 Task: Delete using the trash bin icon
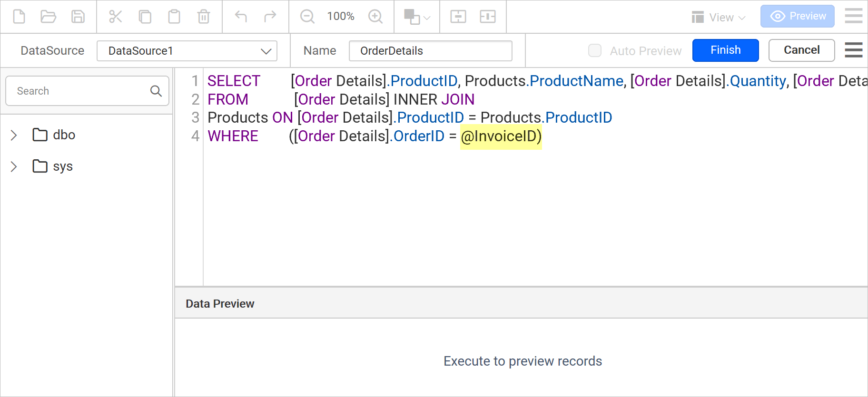pyautogui.click(x=204, y=17)
